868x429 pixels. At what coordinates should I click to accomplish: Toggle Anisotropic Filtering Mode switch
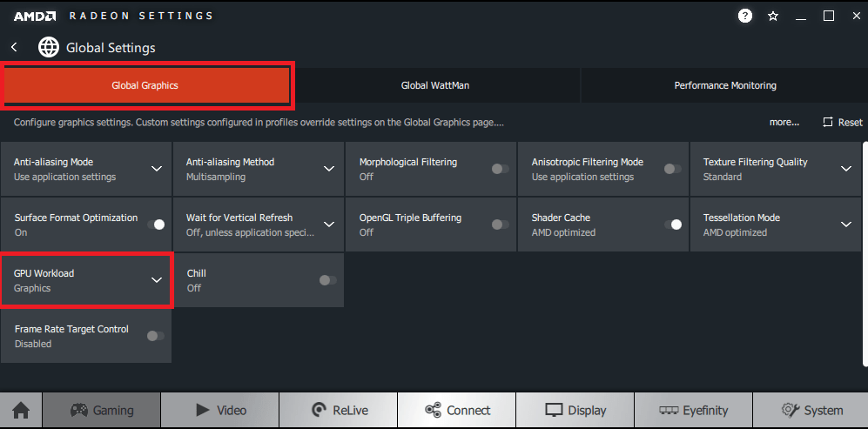673,169
